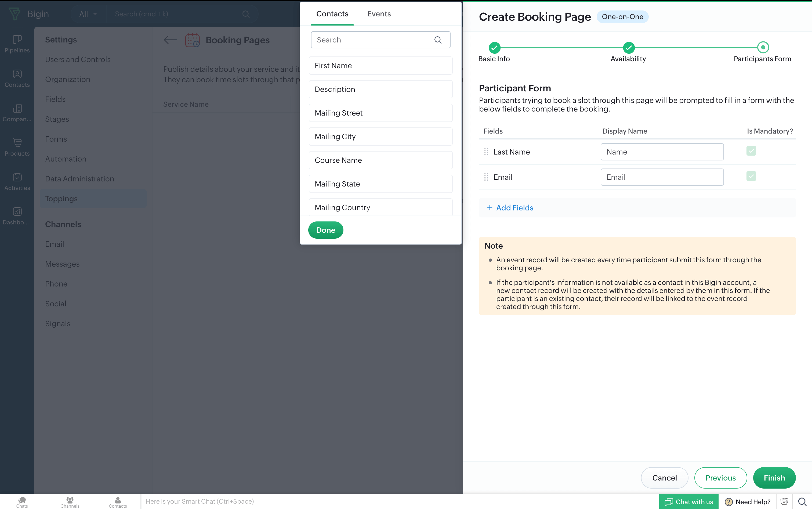This screenshot has width=812, height=509.
Task: Open the Messages channel settings
Action: tap(62, 264)
